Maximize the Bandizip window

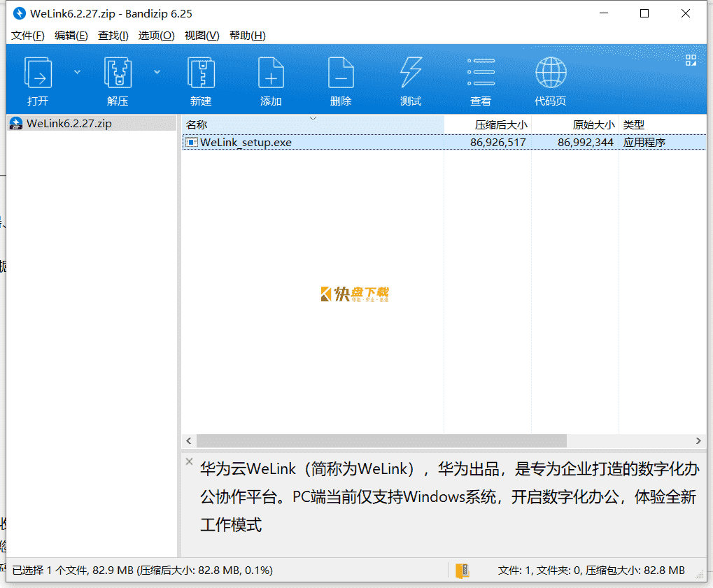[x=644, y=13]
